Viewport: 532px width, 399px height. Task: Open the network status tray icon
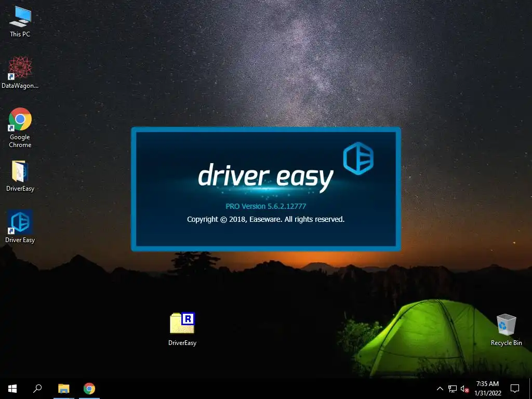coord(453,389)
